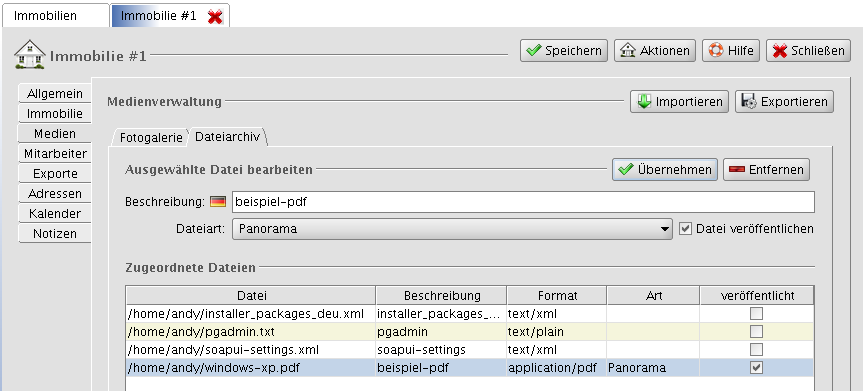Toggle veröffentlicht checkbox for soapui-settings.xml
The image size is (863, 391).
click(757, 350)
